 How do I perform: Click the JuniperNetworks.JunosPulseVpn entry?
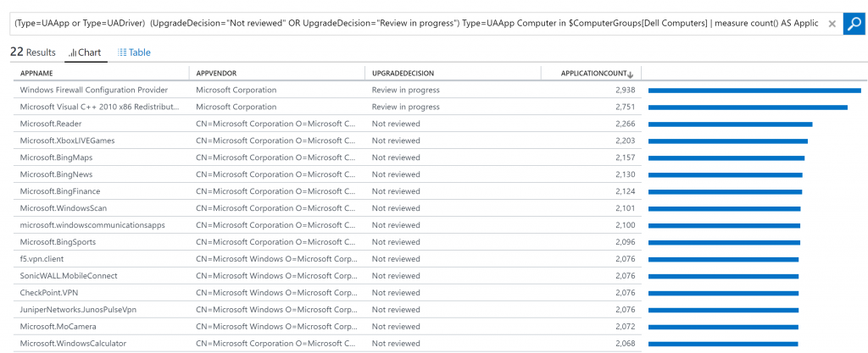click(78, 310)
